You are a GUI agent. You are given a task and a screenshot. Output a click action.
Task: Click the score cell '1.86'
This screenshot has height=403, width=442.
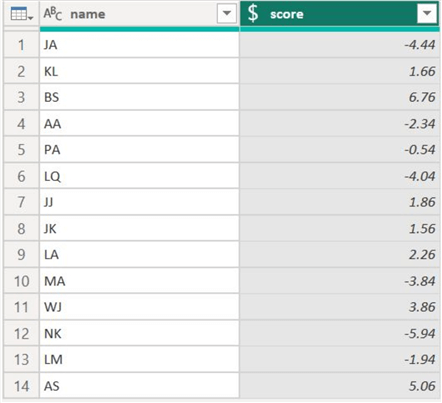(x=340, y=202)
